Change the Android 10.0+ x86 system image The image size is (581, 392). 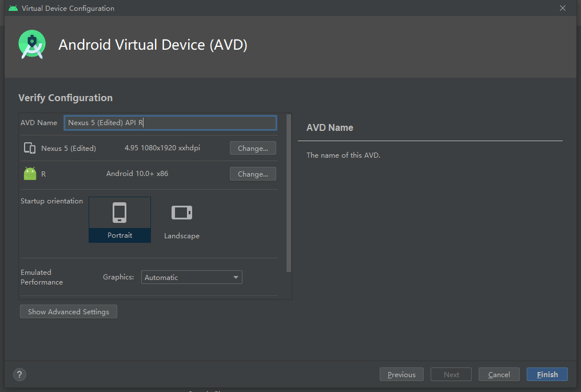(x=253, y=174)
